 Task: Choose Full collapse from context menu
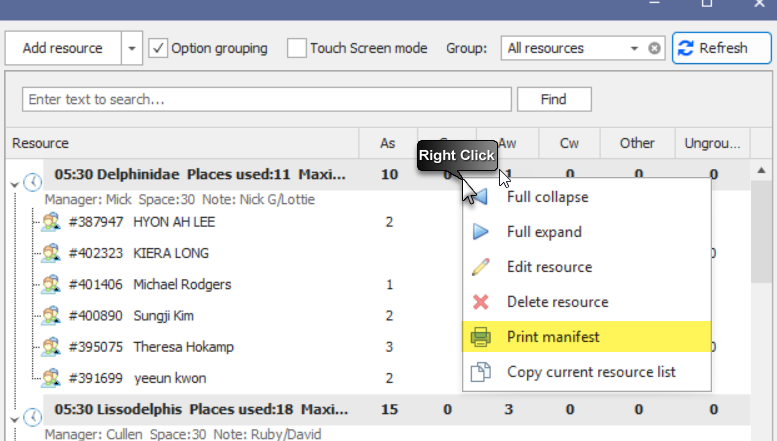pyautogui.click(x=587, y=197)
